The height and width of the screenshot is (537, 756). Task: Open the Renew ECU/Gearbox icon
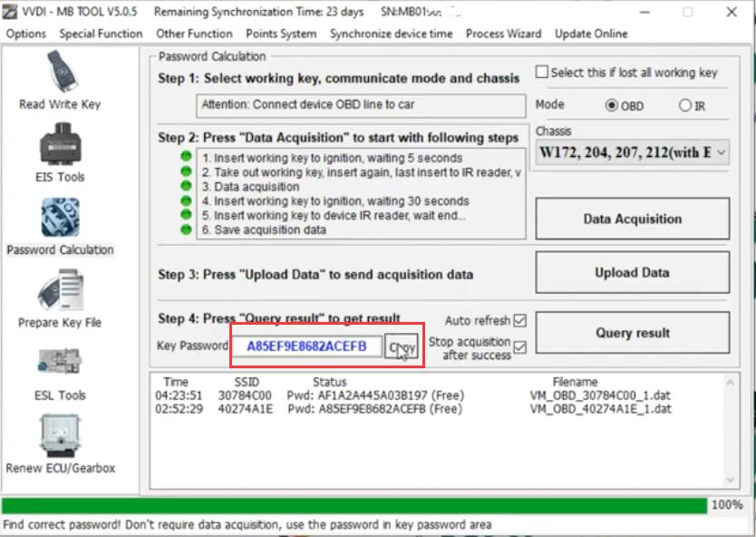click(60, 436)
